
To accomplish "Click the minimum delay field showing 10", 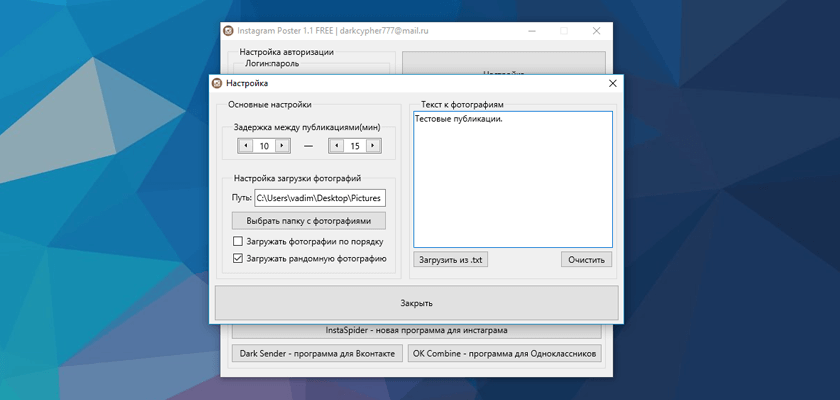I will [x=264, y=146].
